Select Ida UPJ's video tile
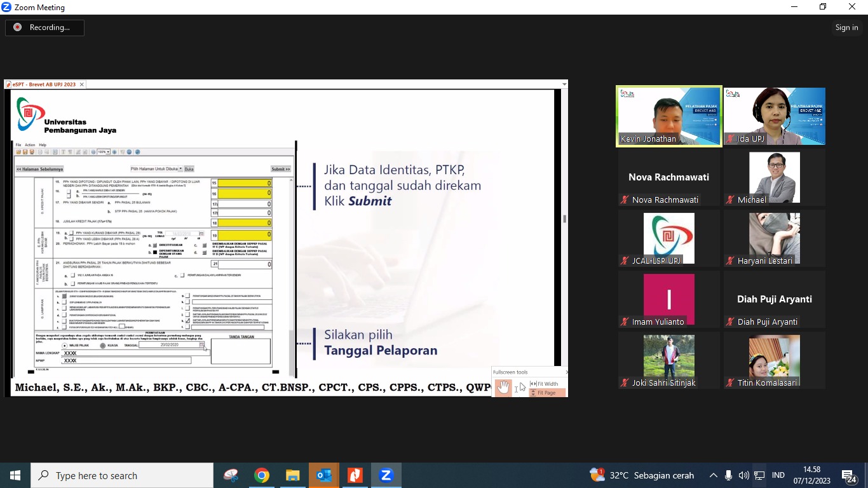Screen dimensions: 868x488 coord(775,117)
